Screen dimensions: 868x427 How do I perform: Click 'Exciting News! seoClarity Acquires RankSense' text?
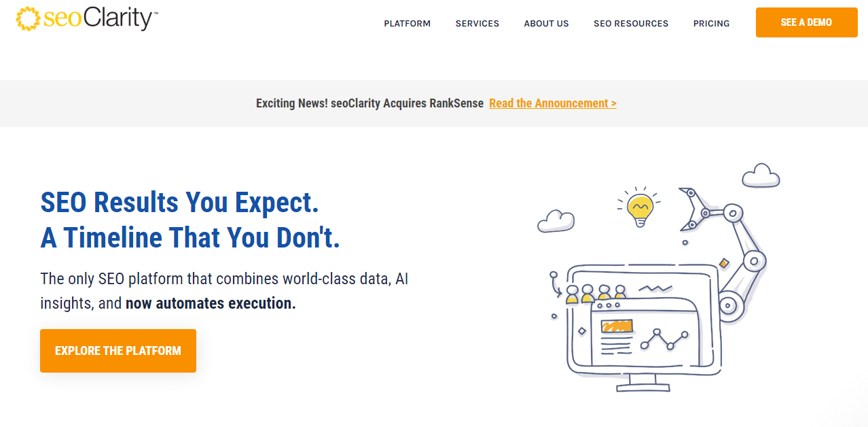pyautogui.click(x=369, y=103)
